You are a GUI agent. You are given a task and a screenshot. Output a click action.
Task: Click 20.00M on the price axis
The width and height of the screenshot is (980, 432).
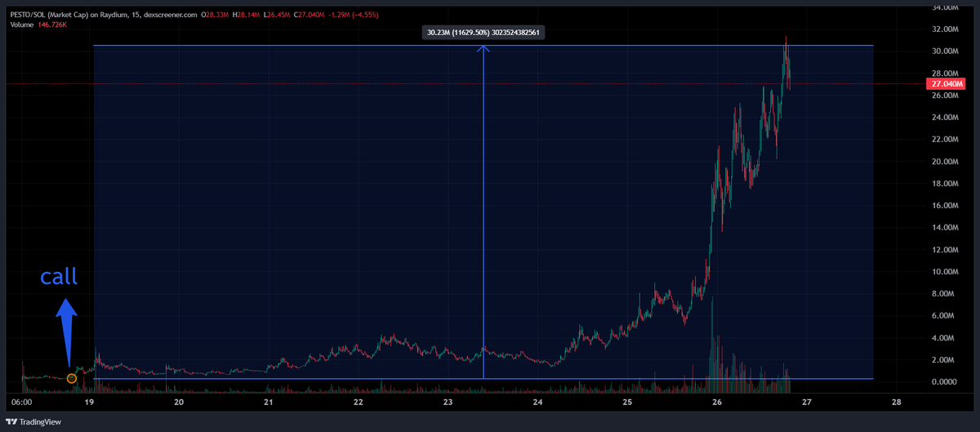coord(944,162)
